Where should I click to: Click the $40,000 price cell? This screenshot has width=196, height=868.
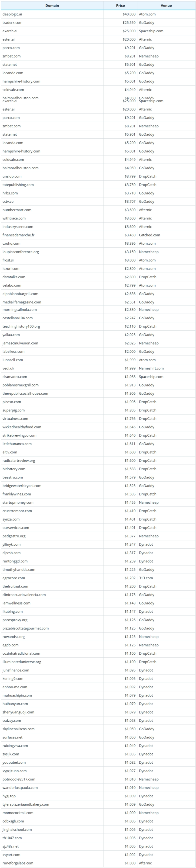[x=129, y=14]
